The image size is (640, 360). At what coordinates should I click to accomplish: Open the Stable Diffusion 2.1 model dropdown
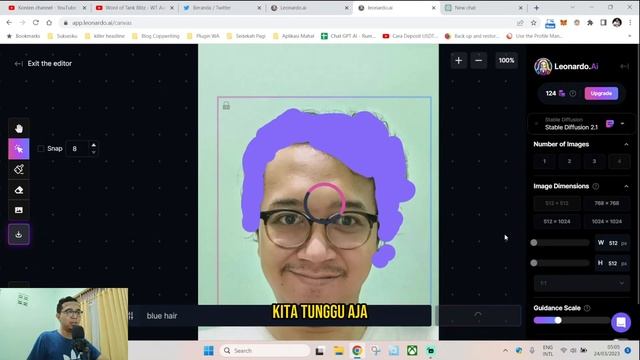[580, 124]
